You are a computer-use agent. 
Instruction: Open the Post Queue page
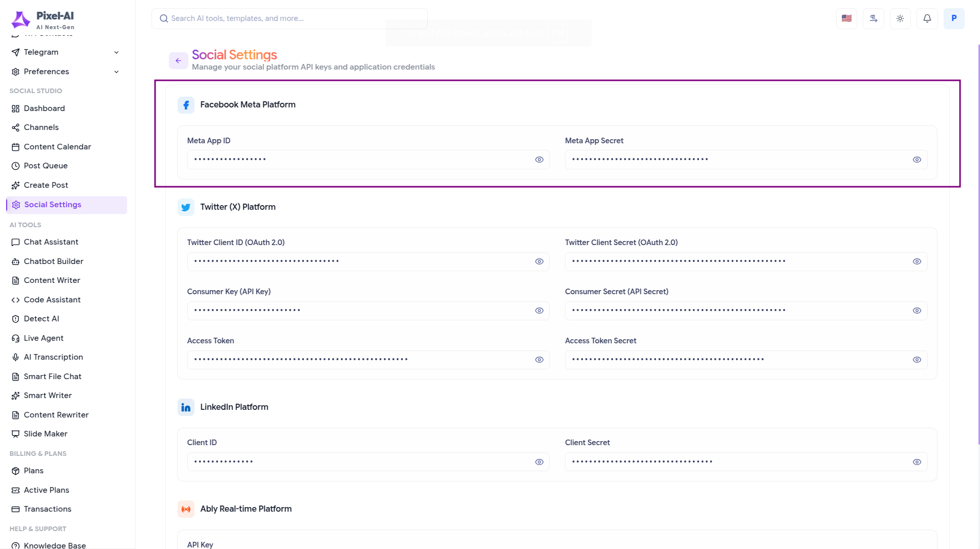(67, 166)
